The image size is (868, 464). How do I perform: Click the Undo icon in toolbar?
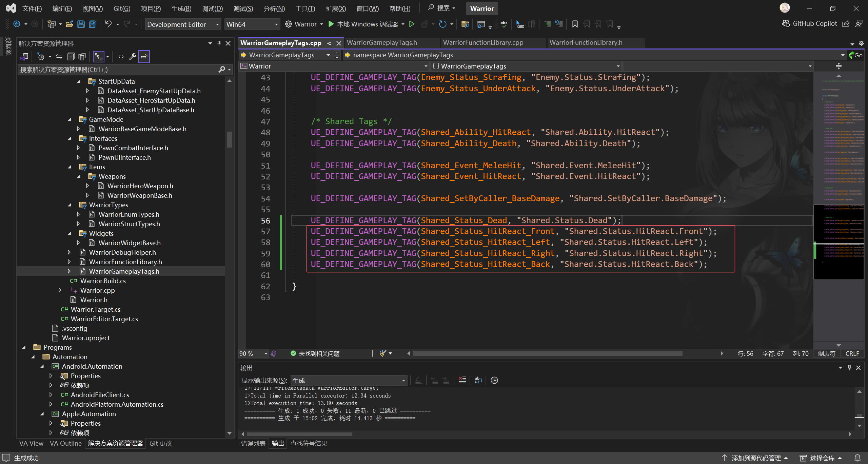[x=108, y=24]
